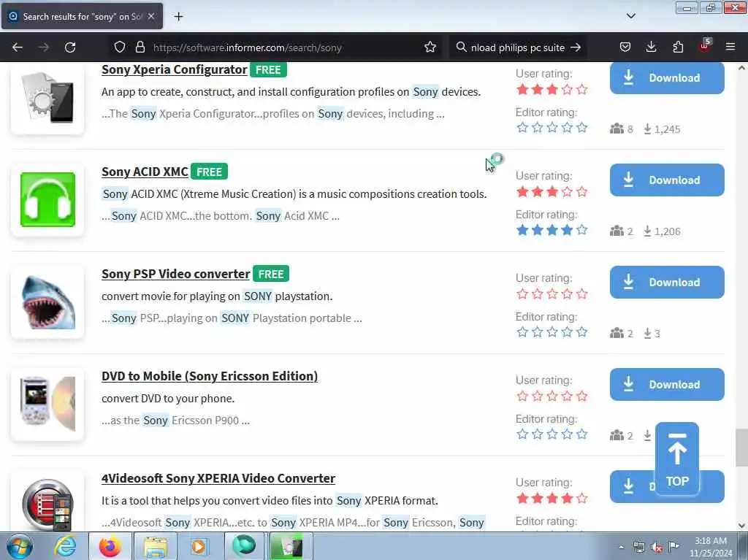Image resolution: width=748 pixels, height=560 pixels.
Task: Open clock showing 3:18 AM
Action: [x=710, y=547]
